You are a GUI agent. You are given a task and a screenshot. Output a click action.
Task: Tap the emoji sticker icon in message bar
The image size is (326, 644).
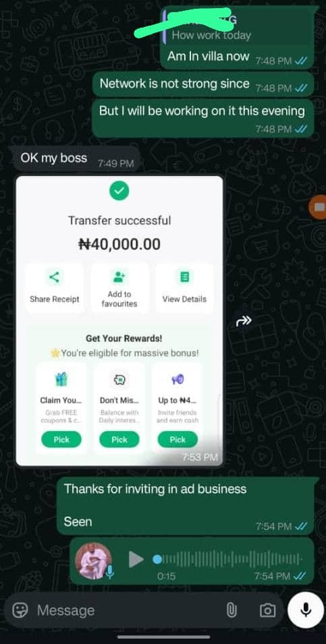coord(20,610)
